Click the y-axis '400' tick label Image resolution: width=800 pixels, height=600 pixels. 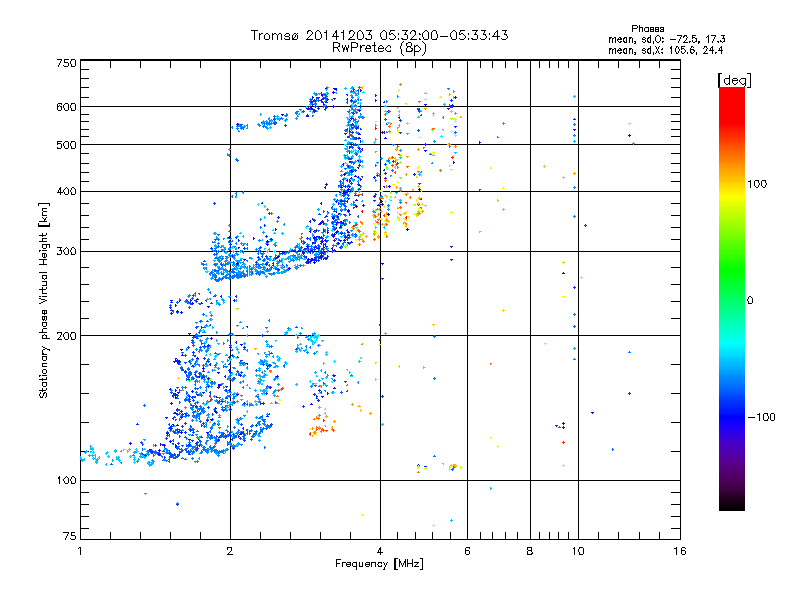[66, 192]
